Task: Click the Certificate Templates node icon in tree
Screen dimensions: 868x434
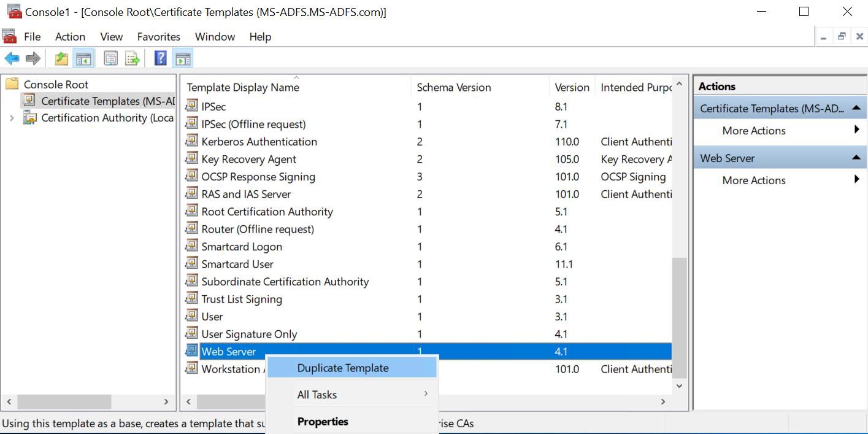Action: pyautogui.click(x=29, y=101)
